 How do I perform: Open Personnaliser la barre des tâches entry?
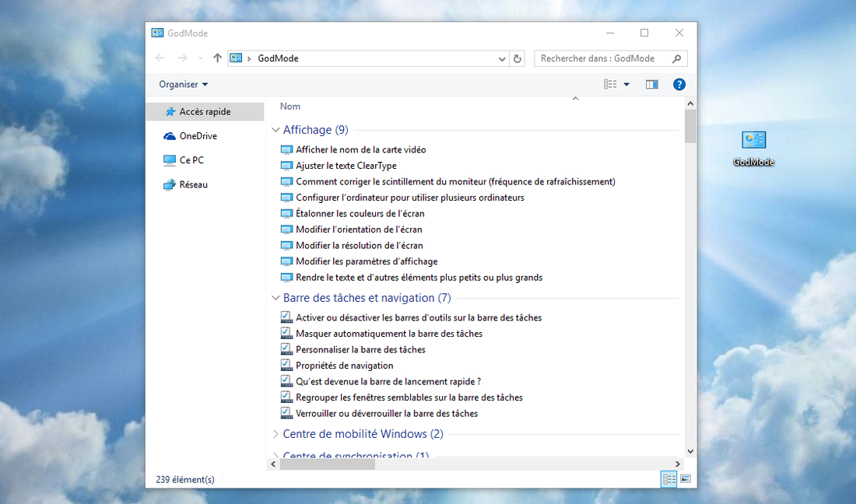tap(360, 350)
